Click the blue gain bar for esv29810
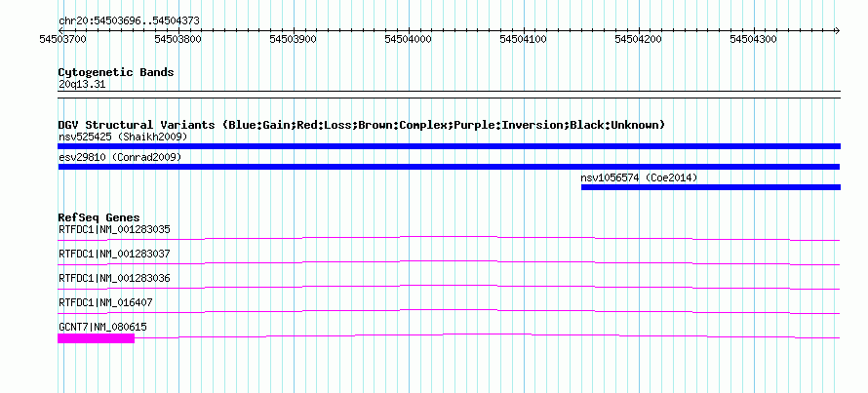The image size is (868, 393). 449,167
